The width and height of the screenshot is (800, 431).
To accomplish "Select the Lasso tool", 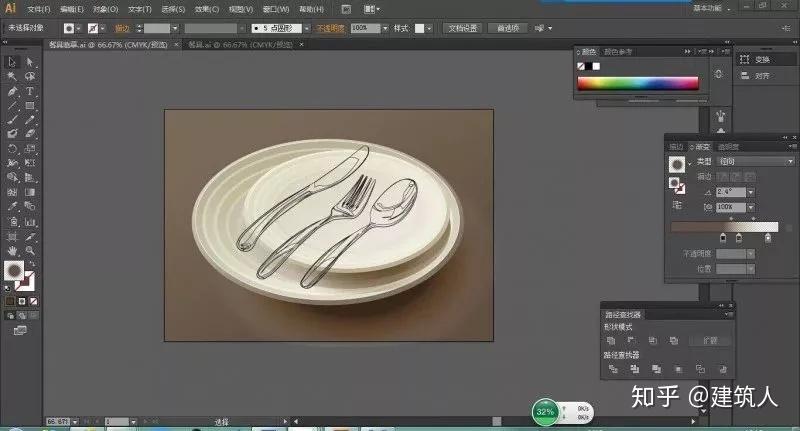I will coord(30,77).
